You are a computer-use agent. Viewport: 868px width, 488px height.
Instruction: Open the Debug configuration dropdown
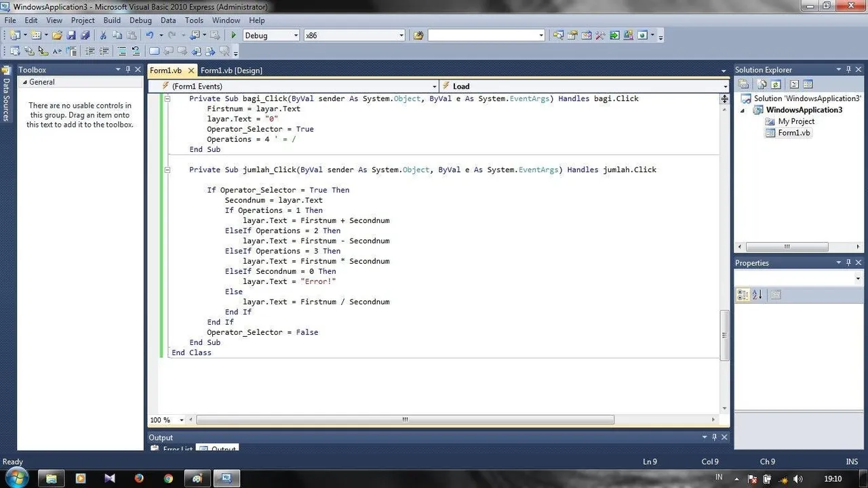click(295, 35)
